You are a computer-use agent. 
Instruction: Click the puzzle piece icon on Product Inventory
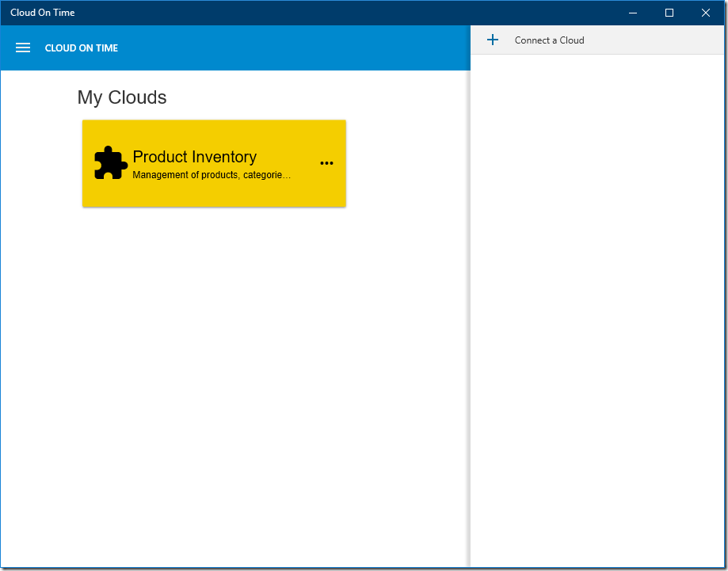point(110,163)
